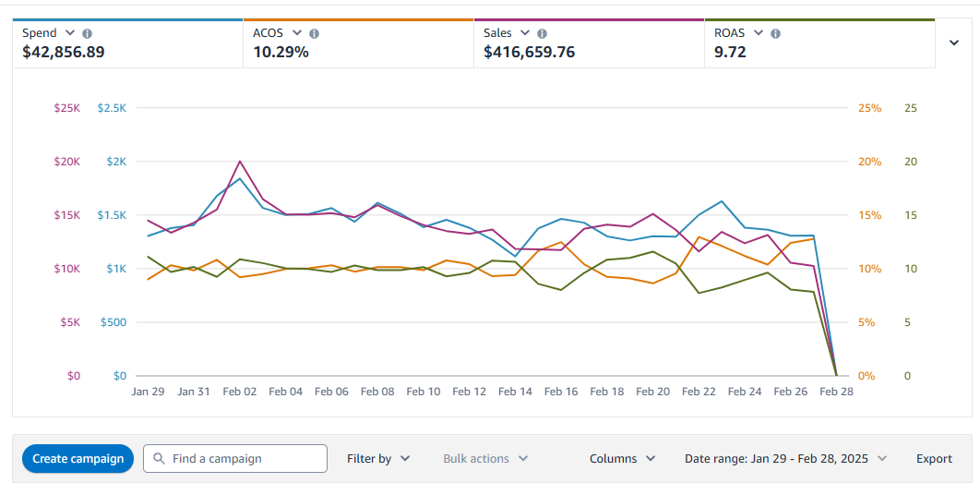The image size is (980, 483).
Task: Open info icon next to ROAS
Action: (776, 33)
